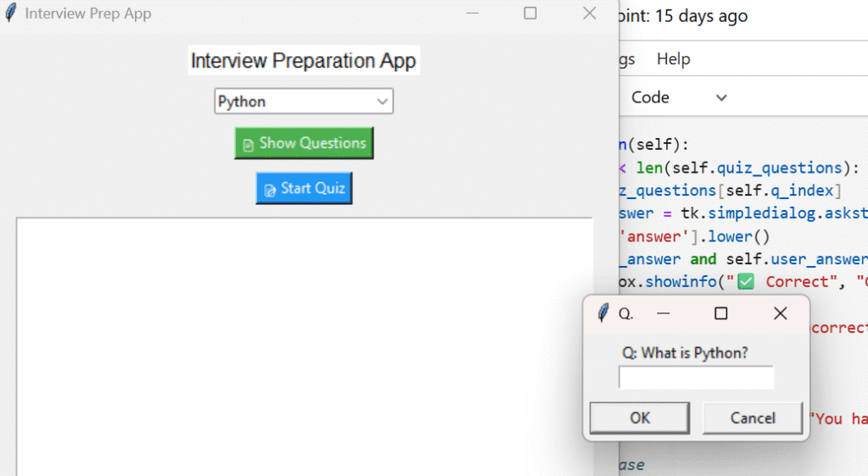Open the Python topic combo box arrow
Screen dimensions: 868x476
click(382, 102)
